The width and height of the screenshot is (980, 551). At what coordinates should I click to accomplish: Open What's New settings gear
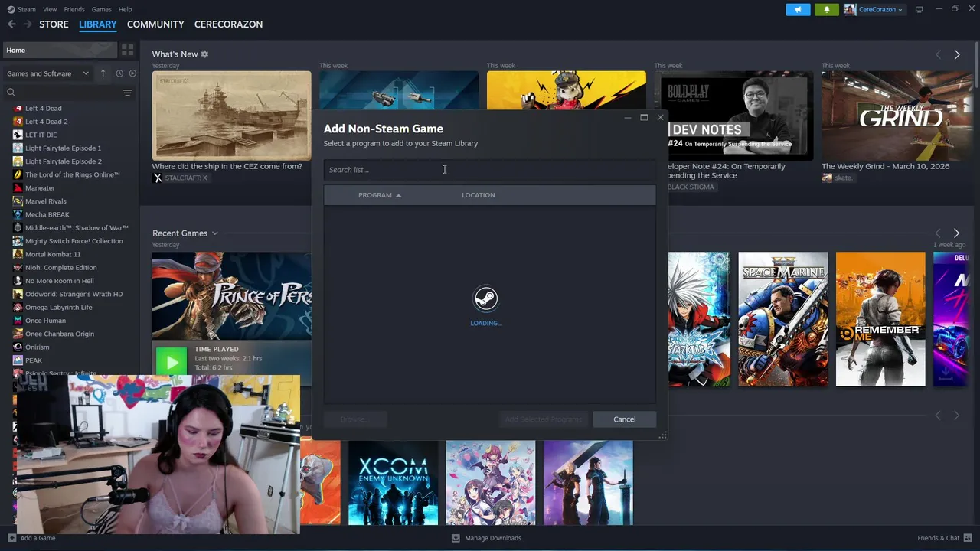coord(204,54)
